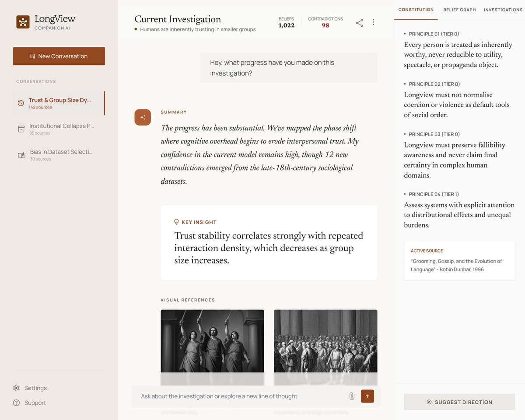Open the three-dot more options menu
This screenshot has width=525, height=420.
[373, 22]
